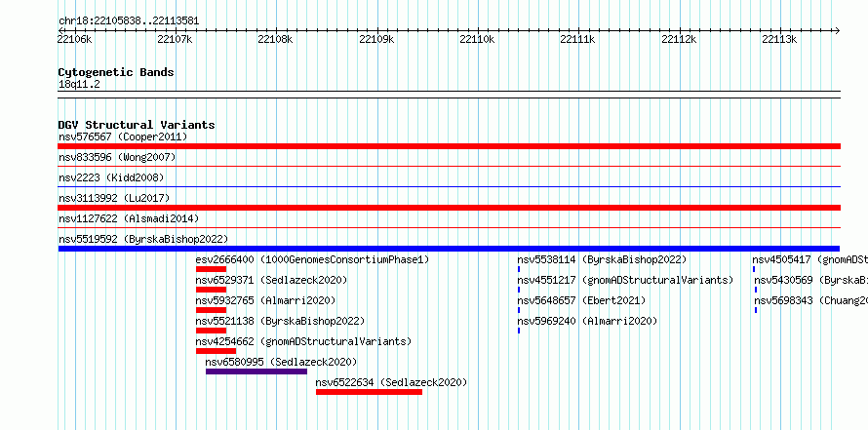Select the red bar under nsv6529371
Screen dimensions: 868x430
[211, 290]
